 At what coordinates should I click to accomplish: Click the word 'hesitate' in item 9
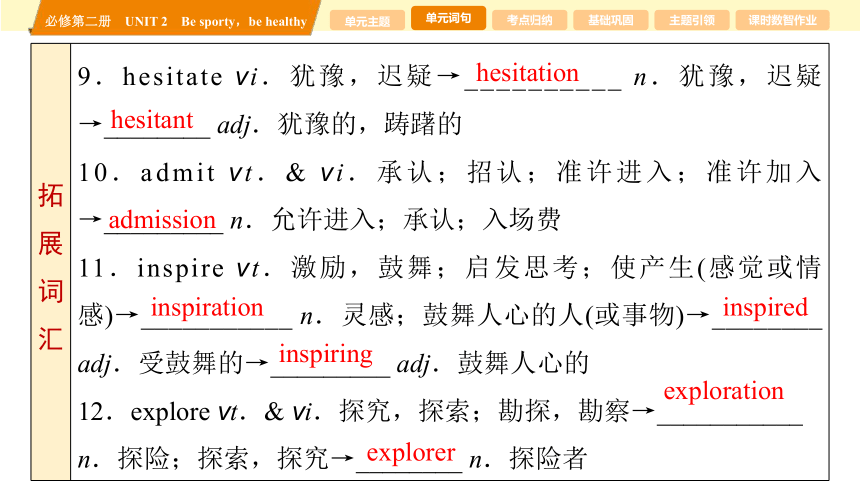[x=172, y=76]
